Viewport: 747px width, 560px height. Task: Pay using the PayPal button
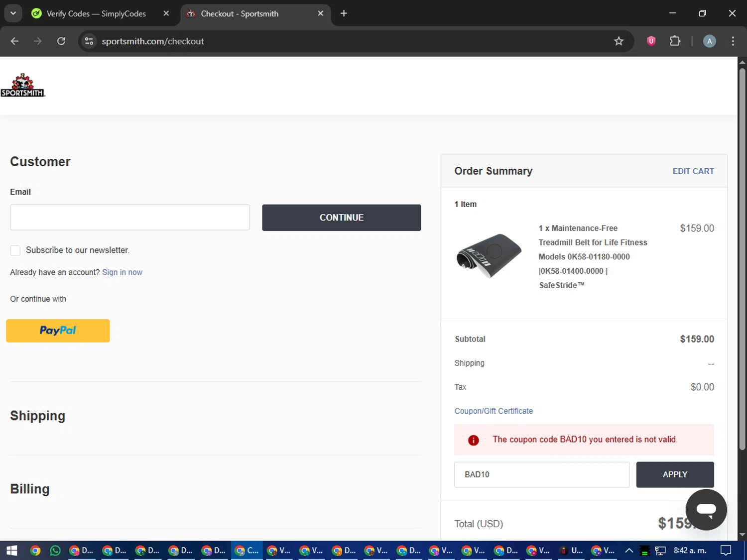[x=58, y=331]
